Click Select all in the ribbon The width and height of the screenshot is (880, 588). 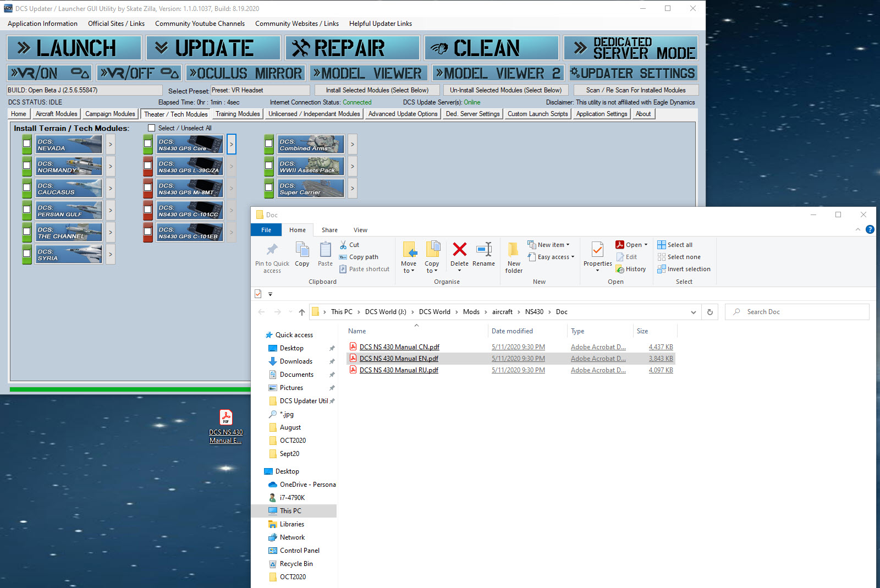point(675,245)
